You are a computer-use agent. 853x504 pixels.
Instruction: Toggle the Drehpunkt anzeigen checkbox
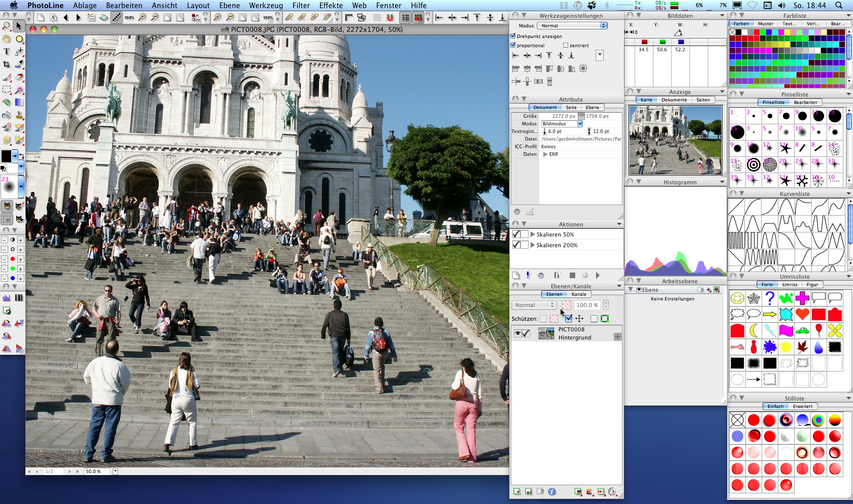click(x=513, y=36)
